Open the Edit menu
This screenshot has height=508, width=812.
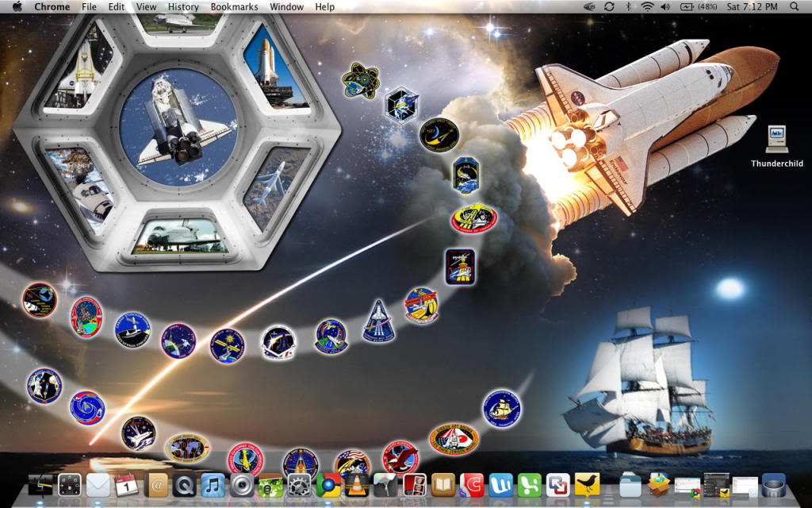tap(116, 6)
